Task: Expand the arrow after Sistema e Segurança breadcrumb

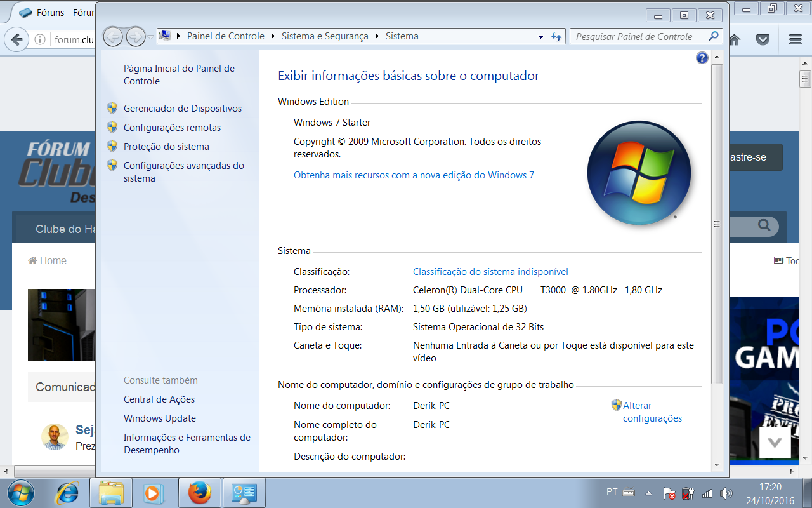Action: [377, 36]
